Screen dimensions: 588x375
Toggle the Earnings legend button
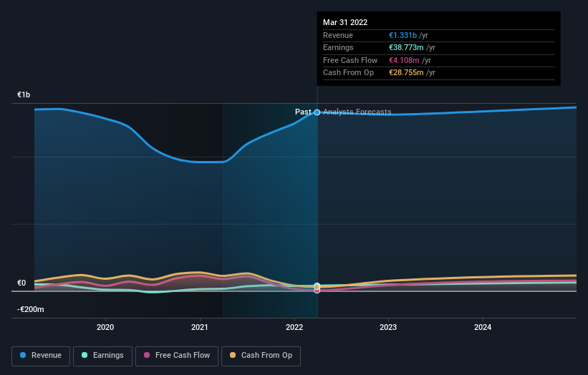(x=102, y=356)
